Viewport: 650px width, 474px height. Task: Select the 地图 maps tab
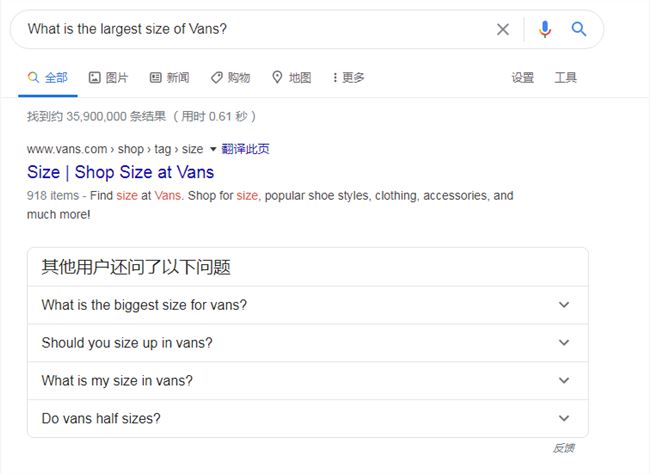pyautogui.click(x=291, y=78)
